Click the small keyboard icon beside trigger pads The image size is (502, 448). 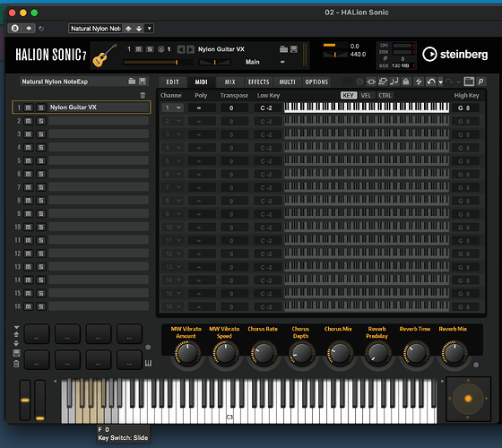tap(148, 363)
